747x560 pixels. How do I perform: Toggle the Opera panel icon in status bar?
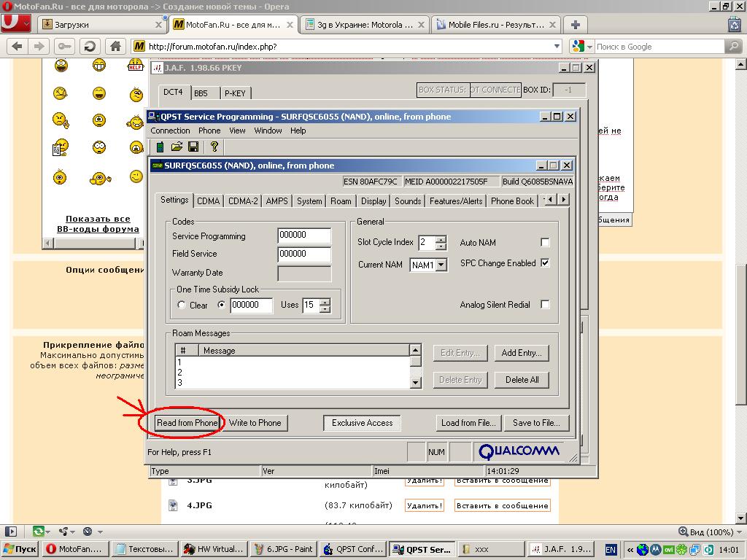click(x=10, y=532)
